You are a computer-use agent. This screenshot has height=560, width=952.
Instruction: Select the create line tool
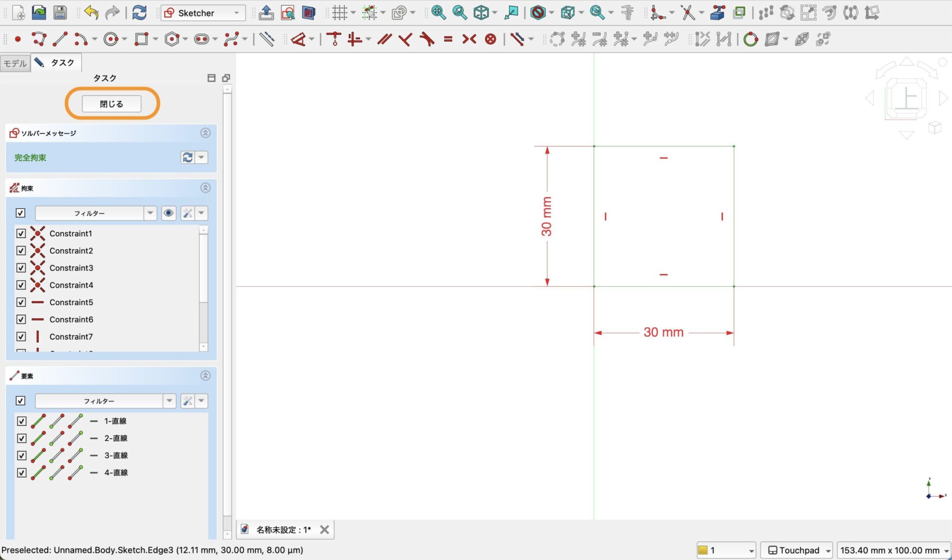pos(60,39)
